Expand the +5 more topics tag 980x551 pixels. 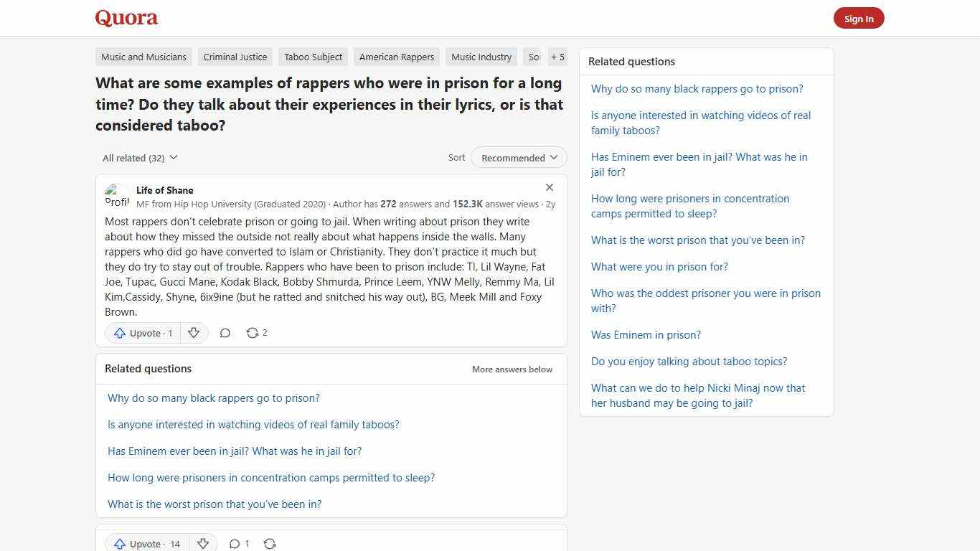(x=557, y=57)
